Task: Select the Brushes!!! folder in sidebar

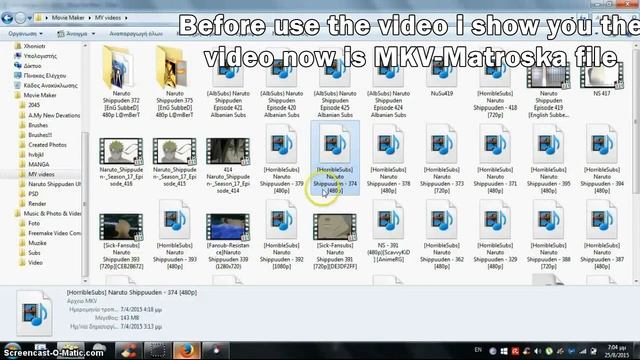Action: coord(36,135)
